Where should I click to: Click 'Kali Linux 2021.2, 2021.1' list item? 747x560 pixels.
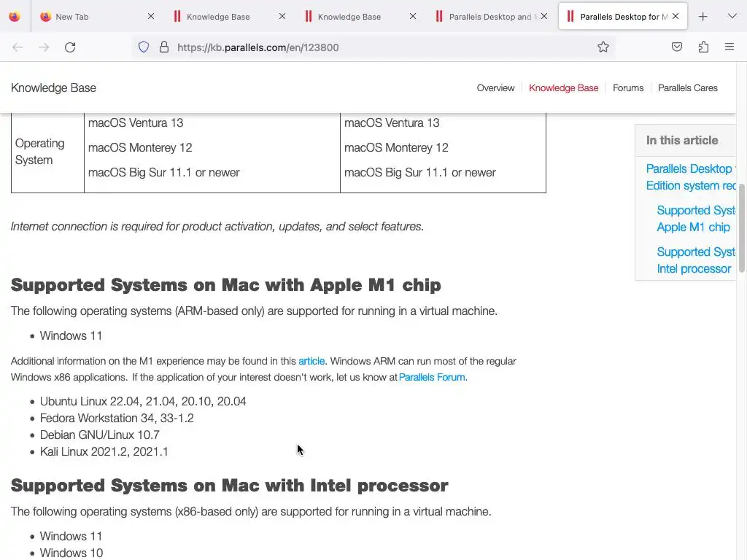point(104,451)
